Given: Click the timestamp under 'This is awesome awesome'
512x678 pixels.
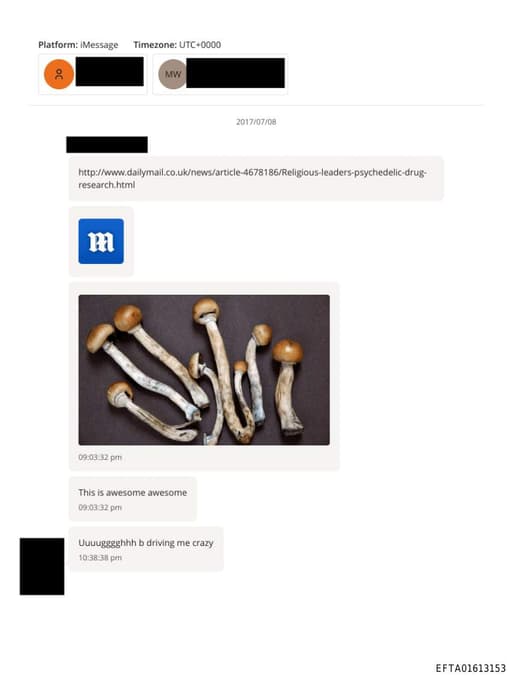Looking at the screenshot, I should 100,508.
